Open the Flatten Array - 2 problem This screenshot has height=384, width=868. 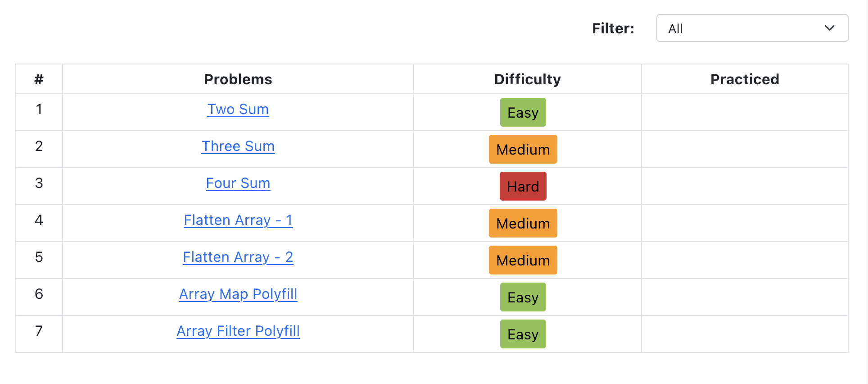click(x=238, y=257)
